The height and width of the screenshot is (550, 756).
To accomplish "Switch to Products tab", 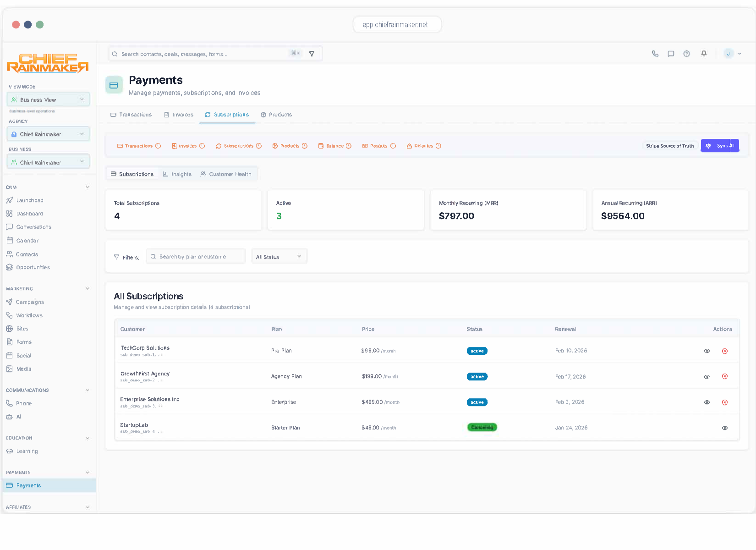I will coord(276,115).
